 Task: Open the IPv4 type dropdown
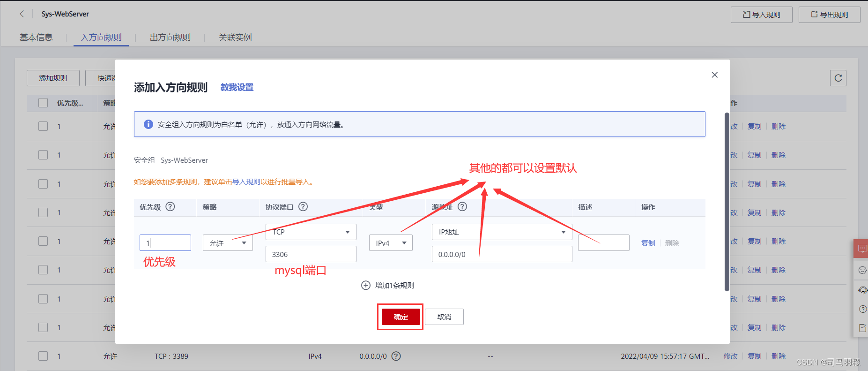pyautogui.click(x=391, y=243)
